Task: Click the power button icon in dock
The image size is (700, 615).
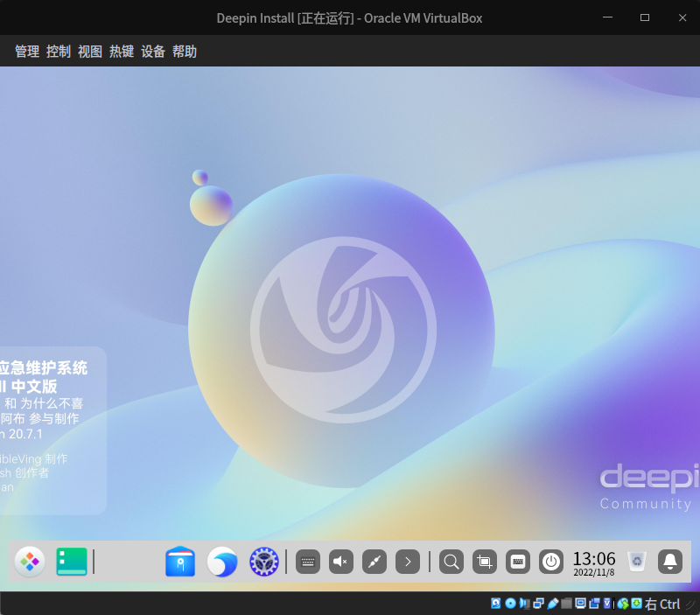Action: [x=551, y=562]
